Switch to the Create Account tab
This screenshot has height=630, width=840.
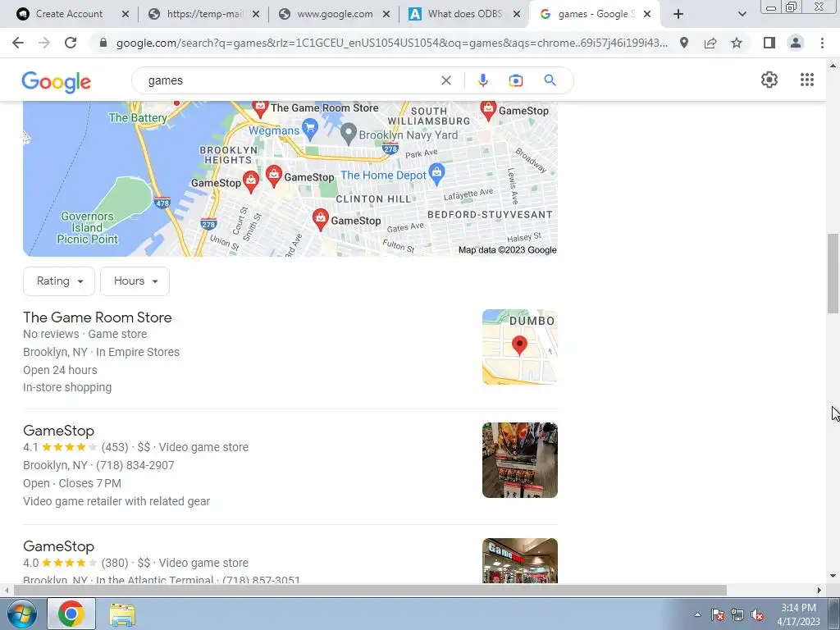pyautogui.click(x=69, y=14)
